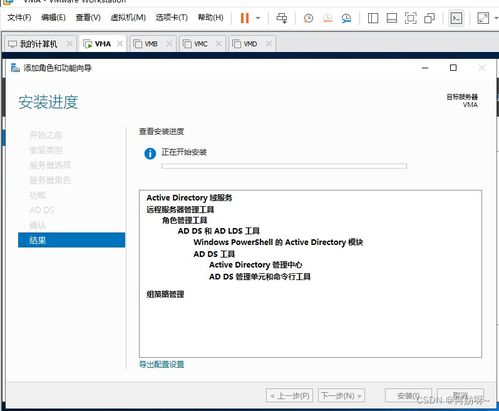Viewport: 499px width, 411px height.
Task: Switch to Unity mode icon
Action: tap(429, 18)
